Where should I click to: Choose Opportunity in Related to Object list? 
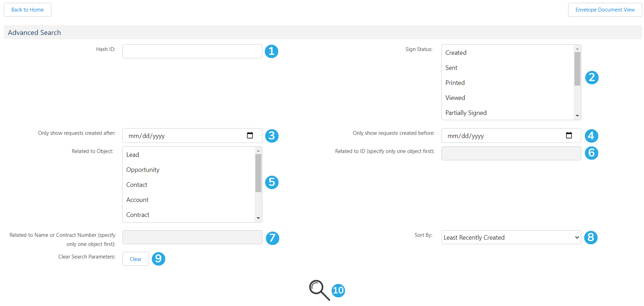tap(189, 170)
